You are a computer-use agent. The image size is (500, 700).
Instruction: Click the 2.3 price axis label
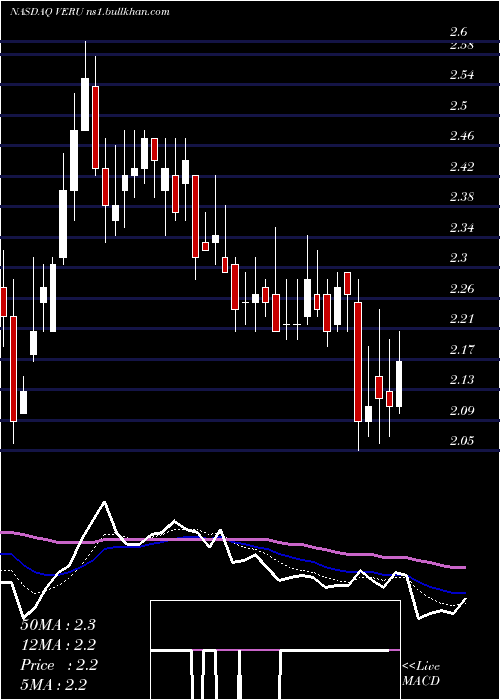tap(458, 258)
